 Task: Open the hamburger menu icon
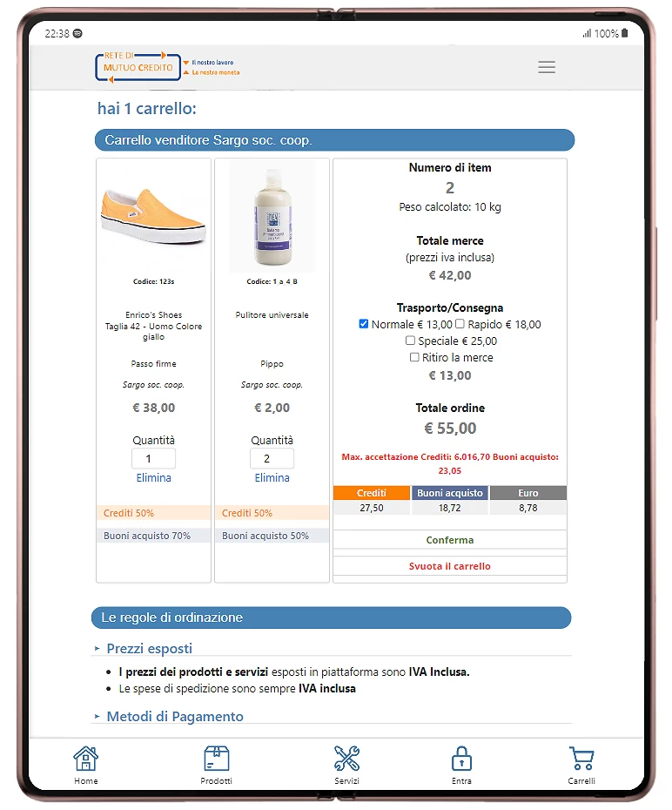[x=547, y=67]
